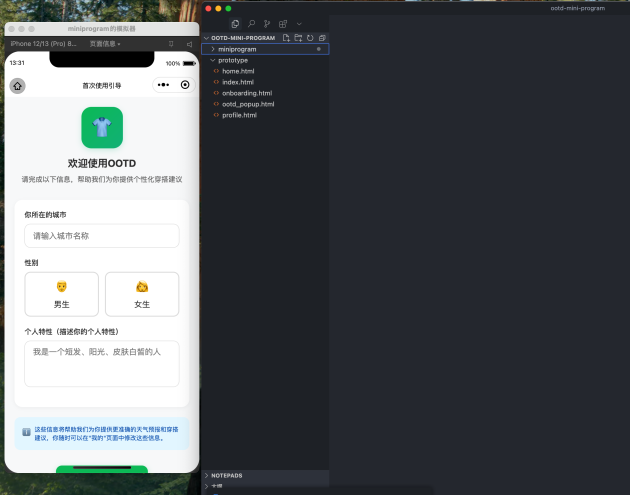Open the Extensions view icon

[x=283, y=23]
